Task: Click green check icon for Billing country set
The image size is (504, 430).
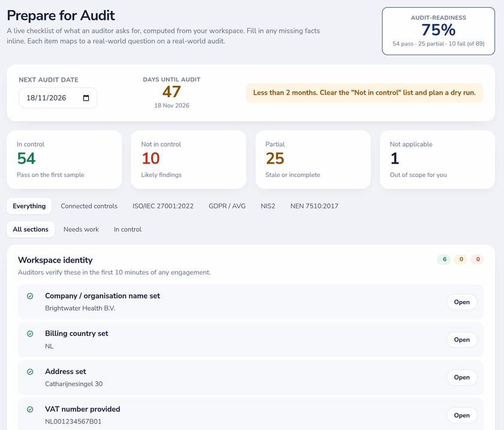Action: (x=30, y=334)
